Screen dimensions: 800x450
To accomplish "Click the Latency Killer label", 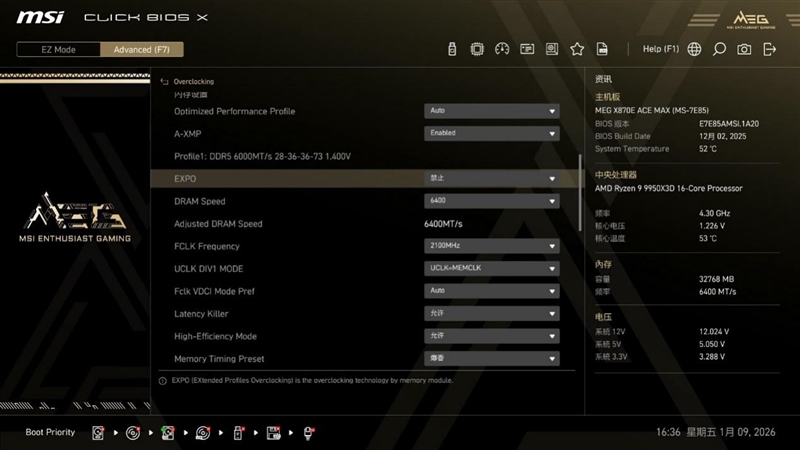I will coord(201,313).
